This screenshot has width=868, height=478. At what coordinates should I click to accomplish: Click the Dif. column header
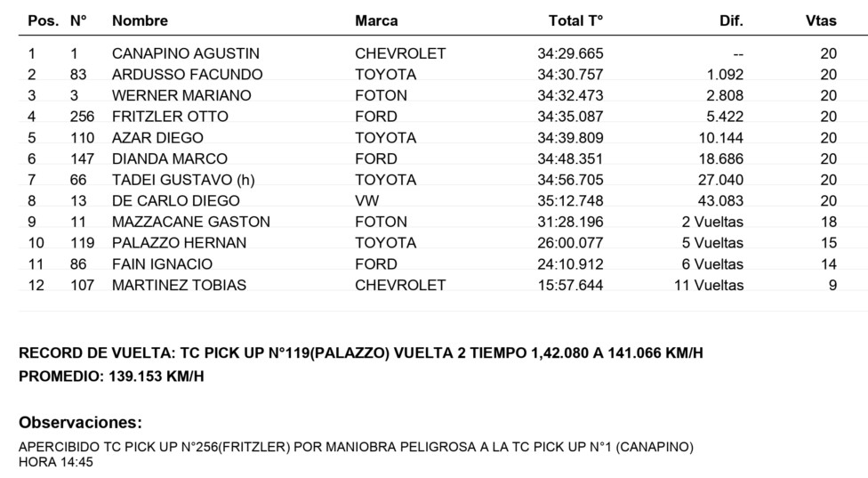pos(731,21)
